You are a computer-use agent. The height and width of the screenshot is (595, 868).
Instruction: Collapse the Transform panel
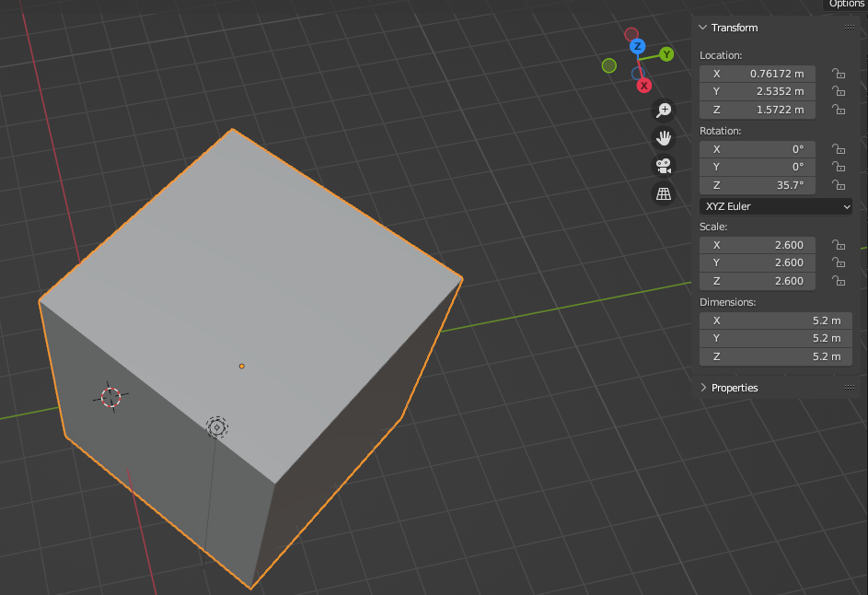pyautogui.click(x=703, y=27)
